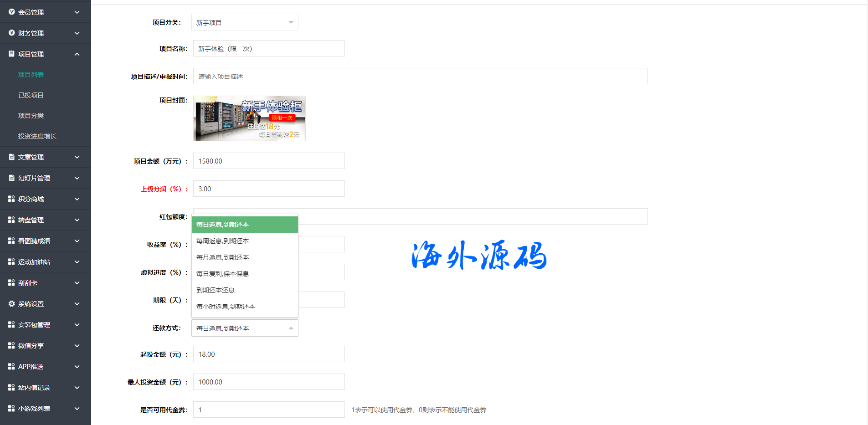
Task: Open the 项目分类 dropdown
Action: pos(245,22)
